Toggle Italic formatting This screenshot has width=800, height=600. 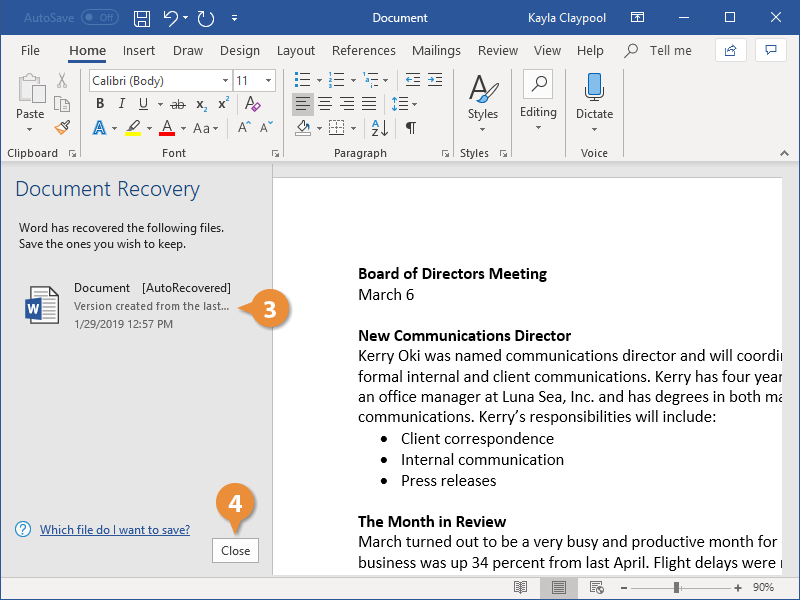[x=121, y=104]
